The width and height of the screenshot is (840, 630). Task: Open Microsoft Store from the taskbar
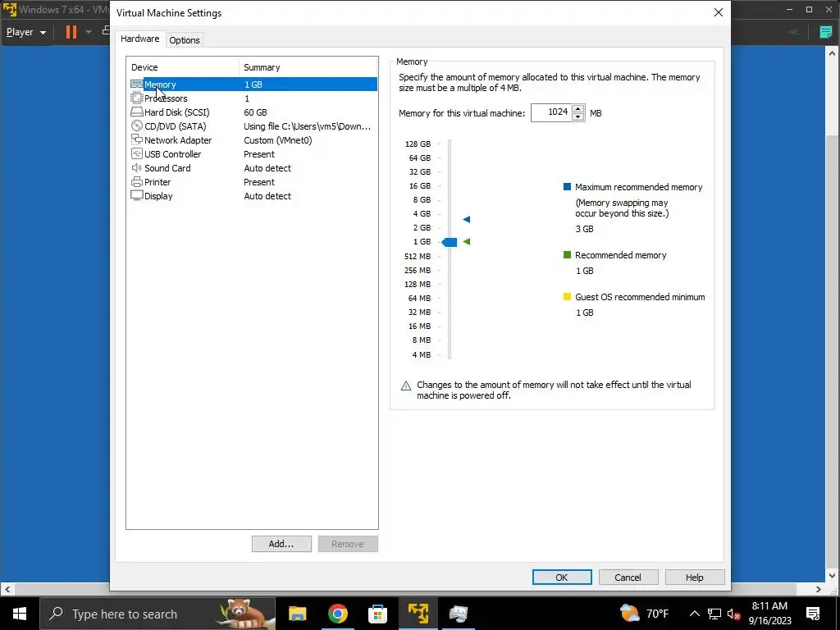tap(377, 614)
